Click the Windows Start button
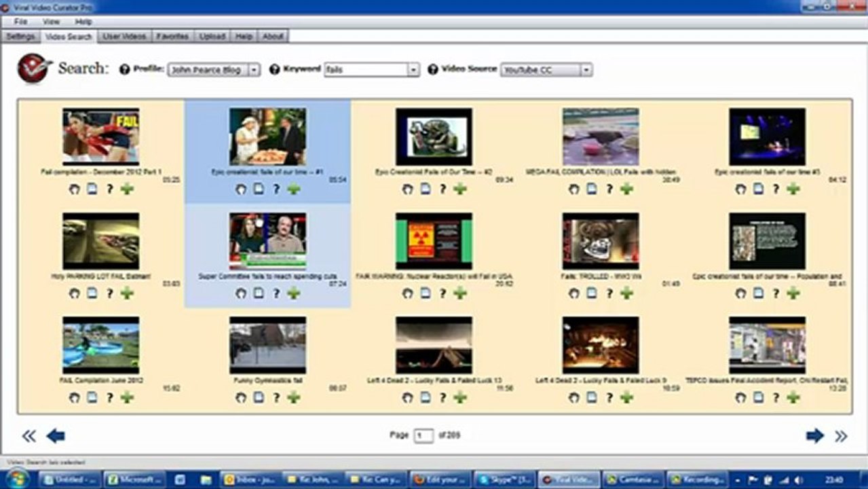The height and width of the screenshot is (489, 868). pos(17,478)
